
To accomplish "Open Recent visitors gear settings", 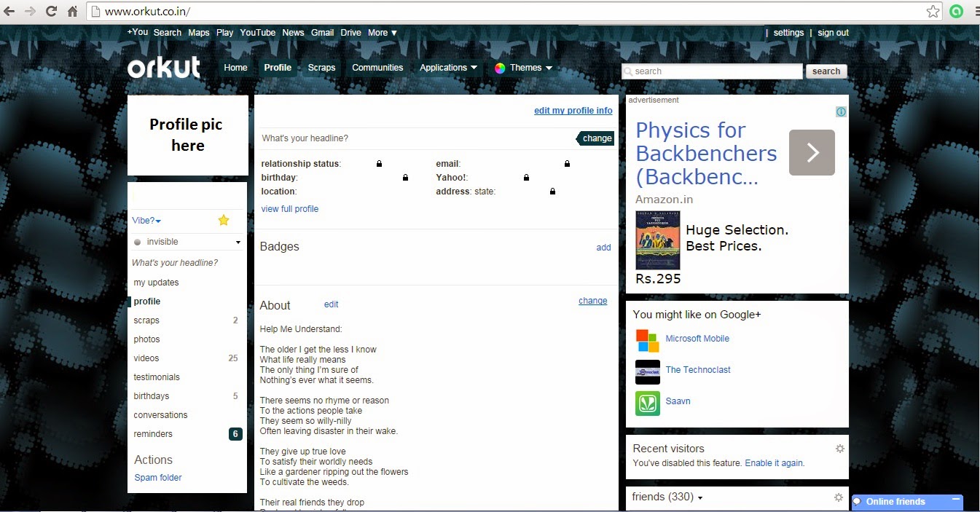I will point(839,449).
